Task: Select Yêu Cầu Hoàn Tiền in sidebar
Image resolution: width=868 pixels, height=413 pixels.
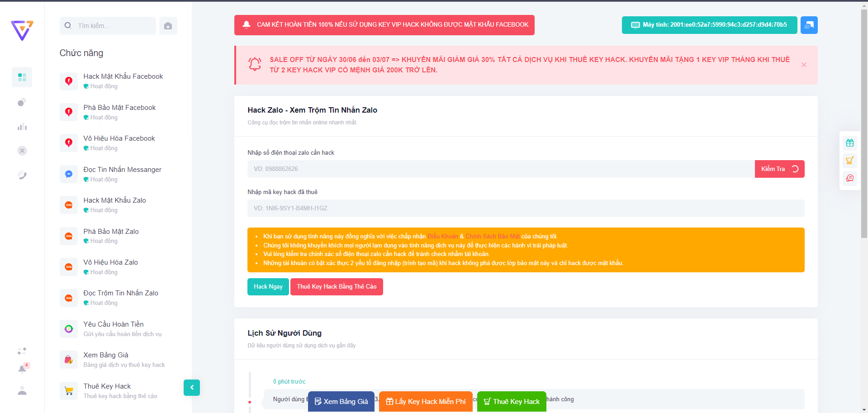Action: pos(114,324)
